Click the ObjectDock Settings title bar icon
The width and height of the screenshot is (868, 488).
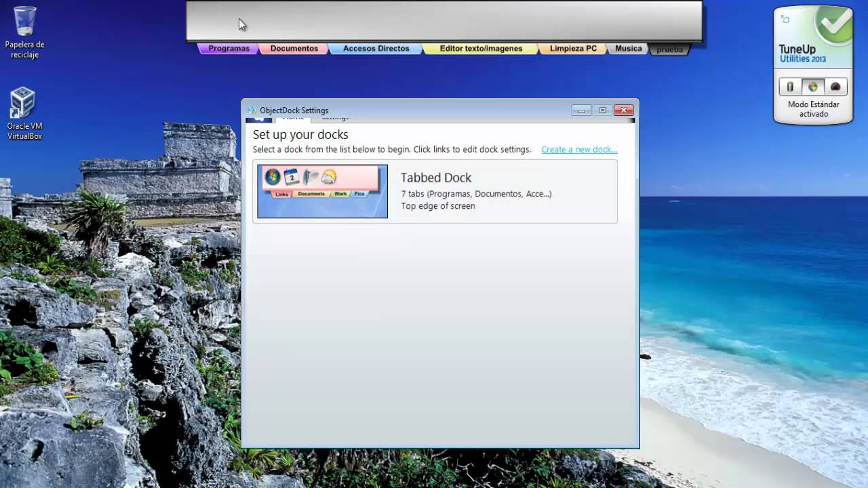click(252, 110)
